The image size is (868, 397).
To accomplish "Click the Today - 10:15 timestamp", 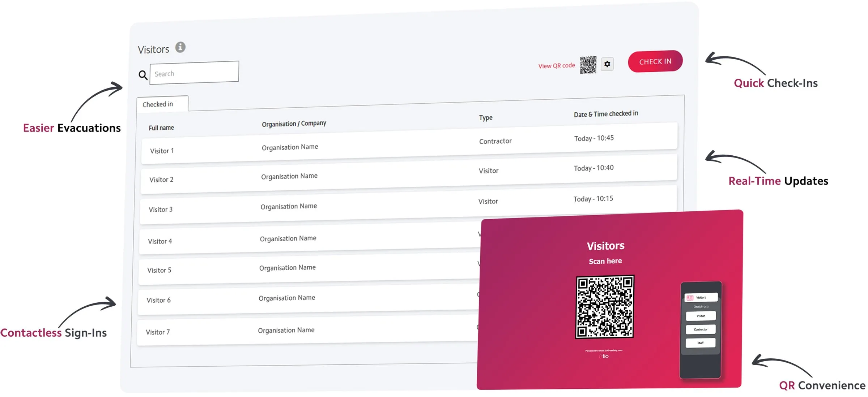I will coord(593,199).
